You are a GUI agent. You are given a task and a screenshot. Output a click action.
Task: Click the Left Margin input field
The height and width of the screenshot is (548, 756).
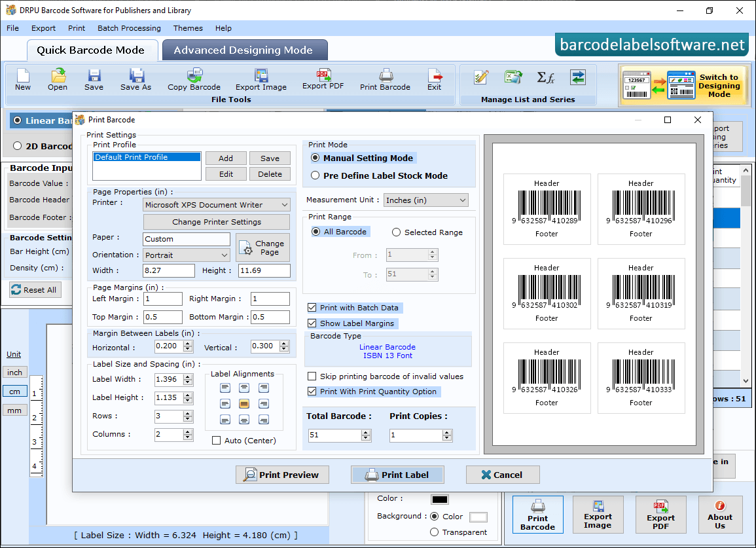[163, 299]
